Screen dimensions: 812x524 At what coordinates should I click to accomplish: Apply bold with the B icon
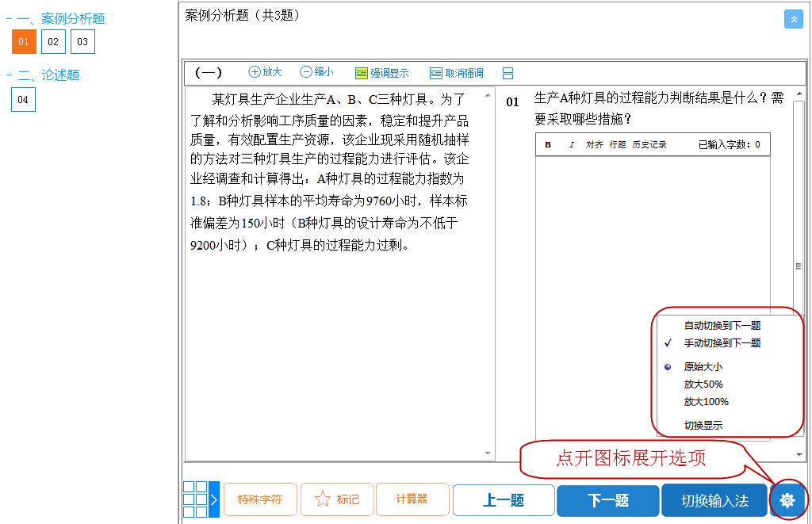(547, 145)
